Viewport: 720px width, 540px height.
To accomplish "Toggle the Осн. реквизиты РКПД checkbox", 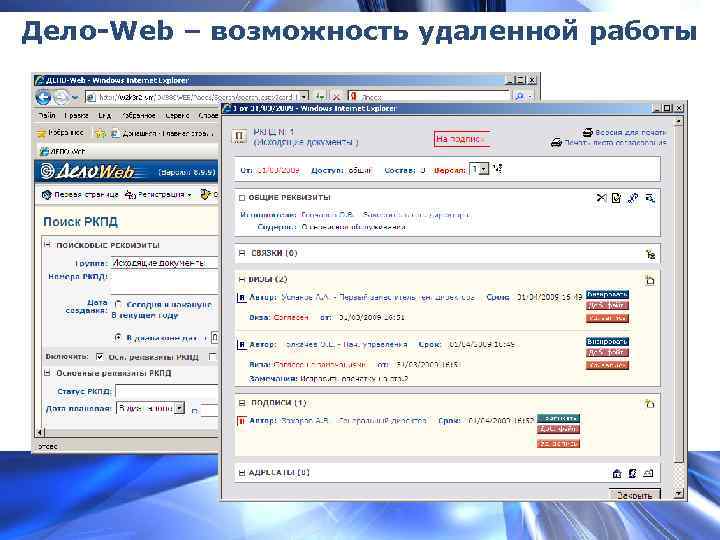I will [100, 356].
